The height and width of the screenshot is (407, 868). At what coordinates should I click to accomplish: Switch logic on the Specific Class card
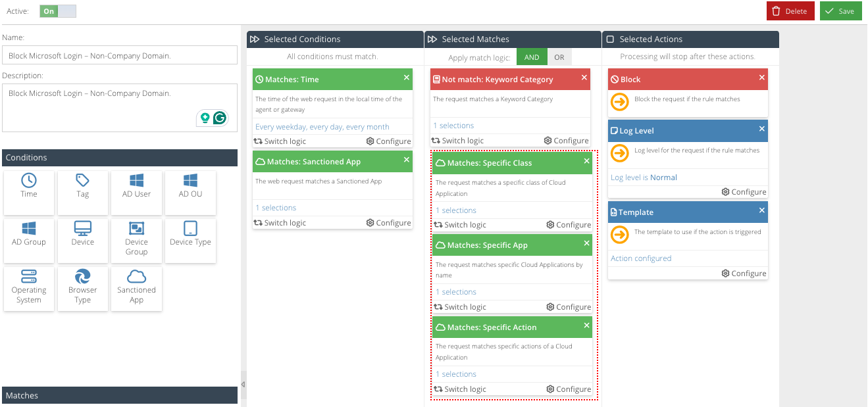click(x=460, y=225)
